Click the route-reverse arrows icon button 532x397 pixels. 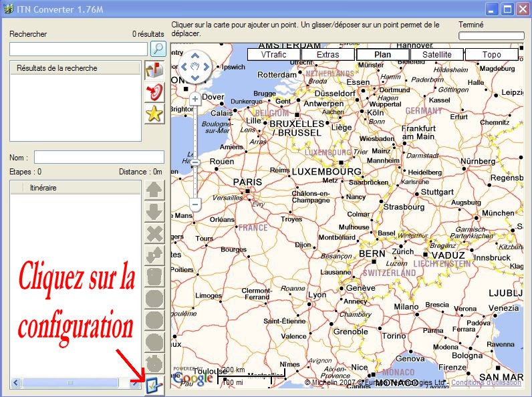pyautogui.click(x=154, y=255)
